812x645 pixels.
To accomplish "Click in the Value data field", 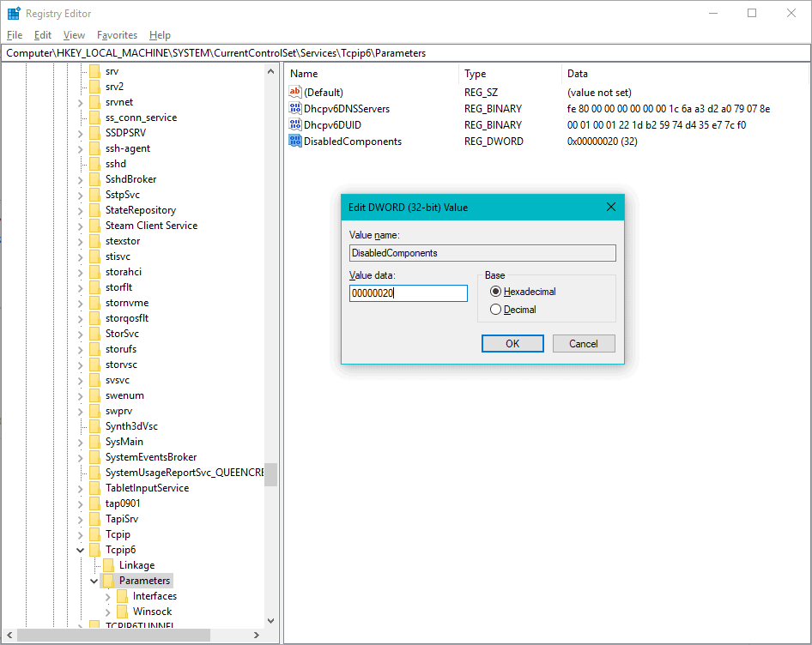I will (x=408, y=293).
